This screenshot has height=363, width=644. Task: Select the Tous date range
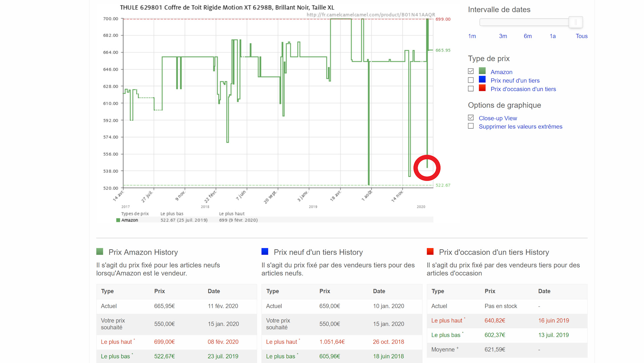581,36
